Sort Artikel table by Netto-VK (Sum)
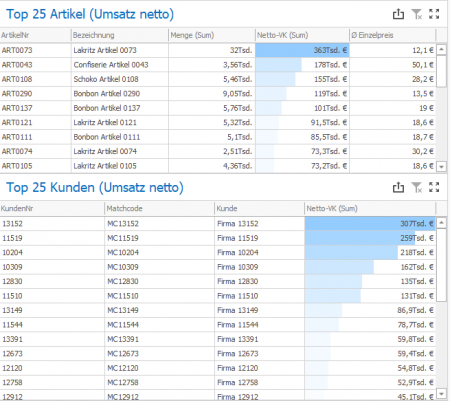This screenshot has width=450, height=401. [x=302, y=35]
